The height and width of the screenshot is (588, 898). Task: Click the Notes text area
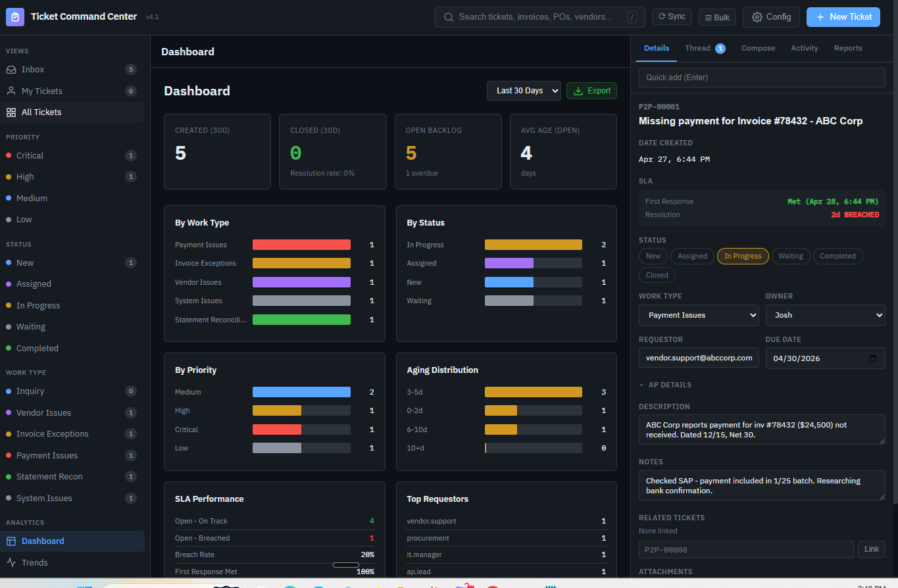point(762,485)
